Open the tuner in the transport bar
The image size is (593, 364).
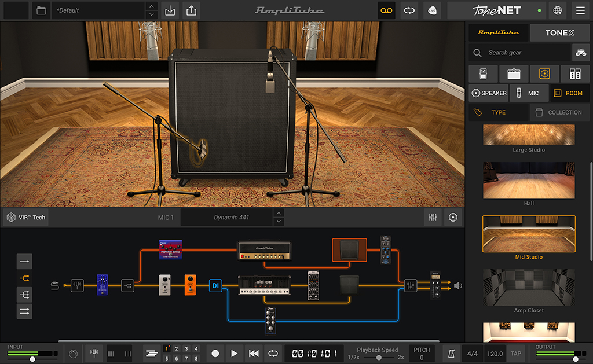[x=94, y=353]
